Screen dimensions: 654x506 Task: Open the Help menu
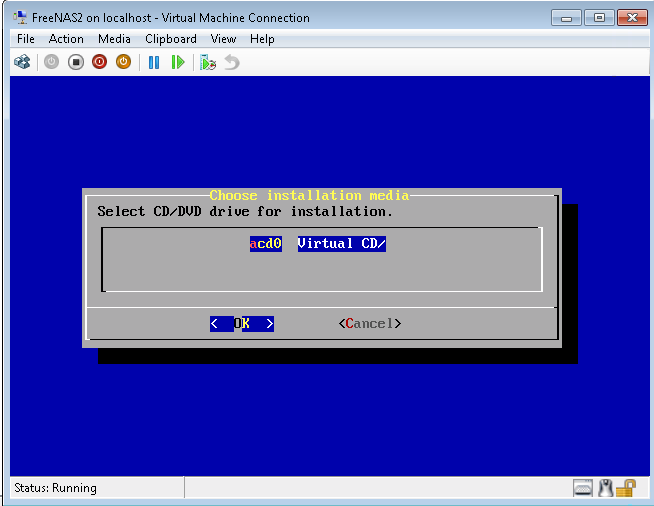(262, 39)
